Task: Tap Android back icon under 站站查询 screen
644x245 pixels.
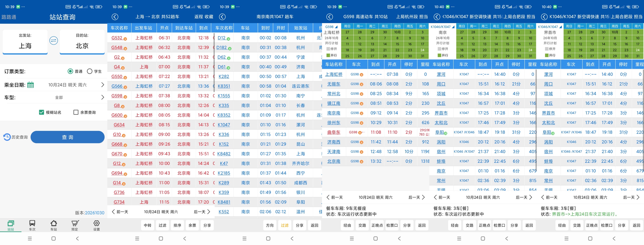Action: click(77, 238)
